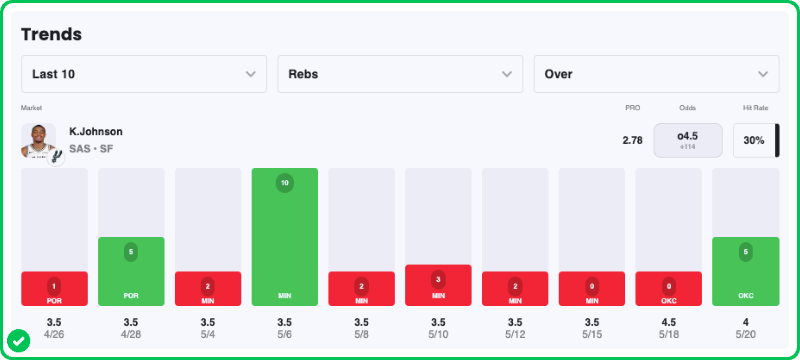
Task: Click the K.Johnson player name
Action: [x=96, y=132]
